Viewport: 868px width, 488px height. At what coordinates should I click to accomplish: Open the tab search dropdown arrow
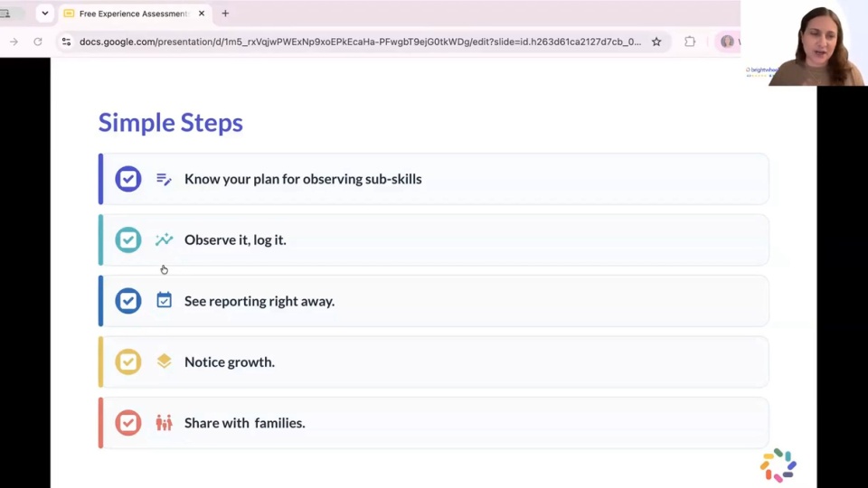point(45,14)
